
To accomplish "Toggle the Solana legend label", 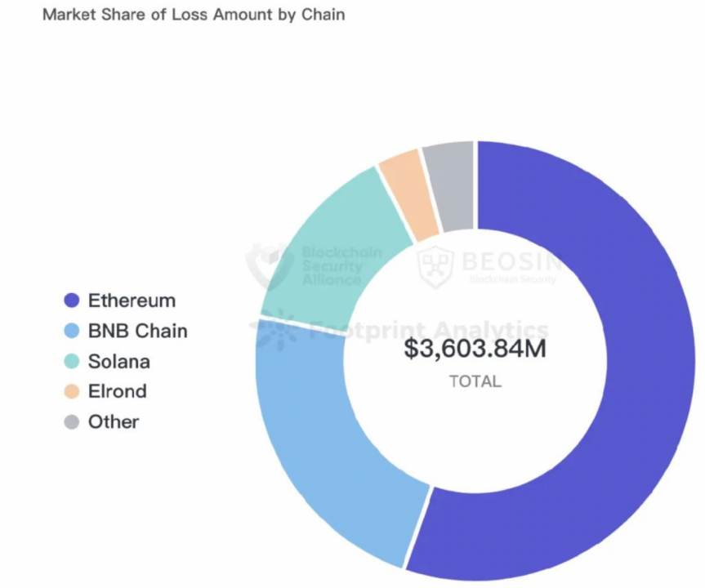I will pyautogui.click(x=119, y=362).
